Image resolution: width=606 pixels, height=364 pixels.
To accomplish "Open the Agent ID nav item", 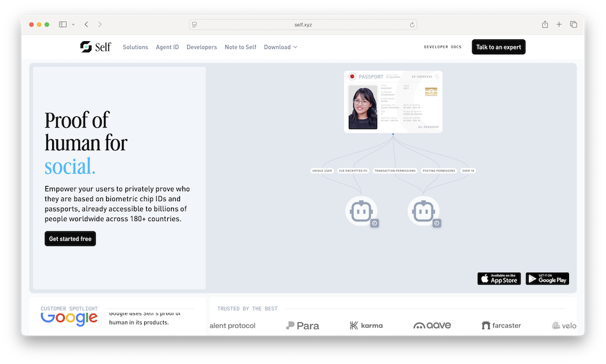I will pos(167,47).
